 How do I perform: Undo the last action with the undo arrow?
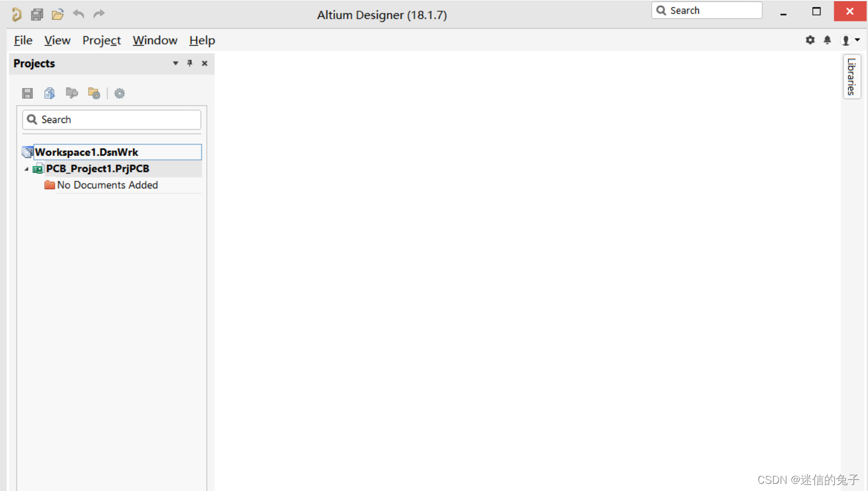point(78,14)
